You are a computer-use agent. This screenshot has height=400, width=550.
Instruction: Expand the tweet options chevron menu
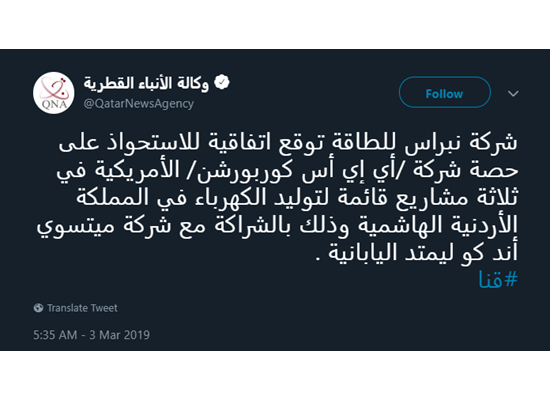[x=513, y=93]
